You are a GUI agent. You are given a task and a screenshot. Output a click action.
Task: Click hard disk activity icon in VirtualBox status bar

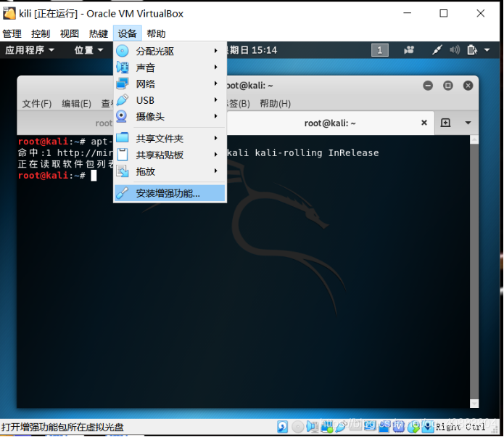click(282, 427)
